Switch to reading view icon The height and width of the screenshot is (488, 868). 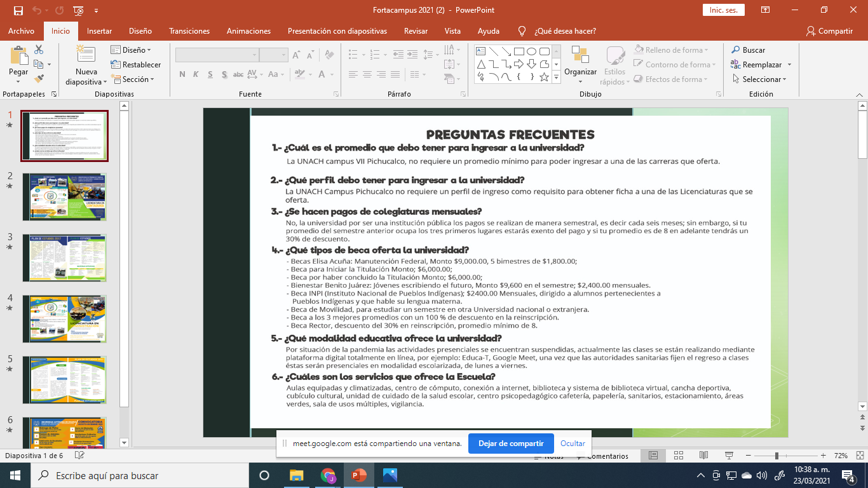pyautogui.click(x=703, y=456)
